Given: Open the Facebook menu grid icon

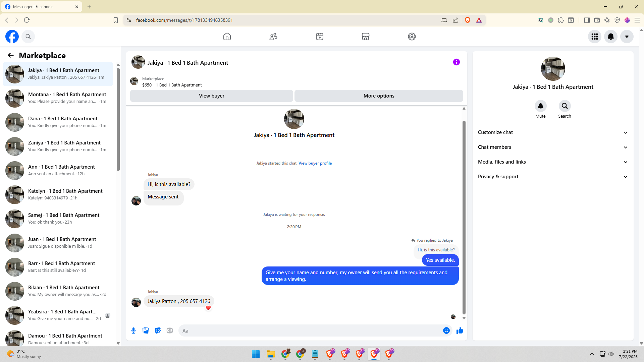Looking at the screenshot, I should (595, 37).
